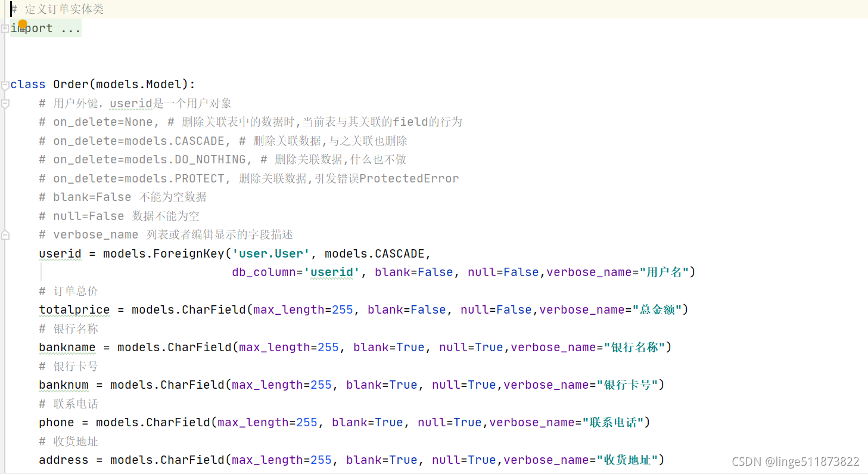
Task: Click the '# 银行卡号' comment line
Action: (x=69, y=366)
